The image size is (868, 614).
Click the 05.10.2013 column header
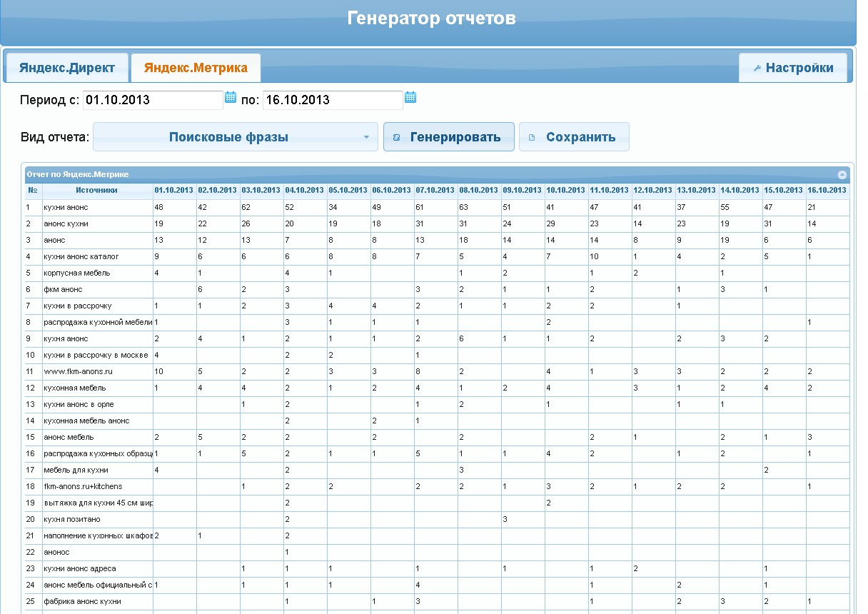pyautogui.click(x=348, y=190)
